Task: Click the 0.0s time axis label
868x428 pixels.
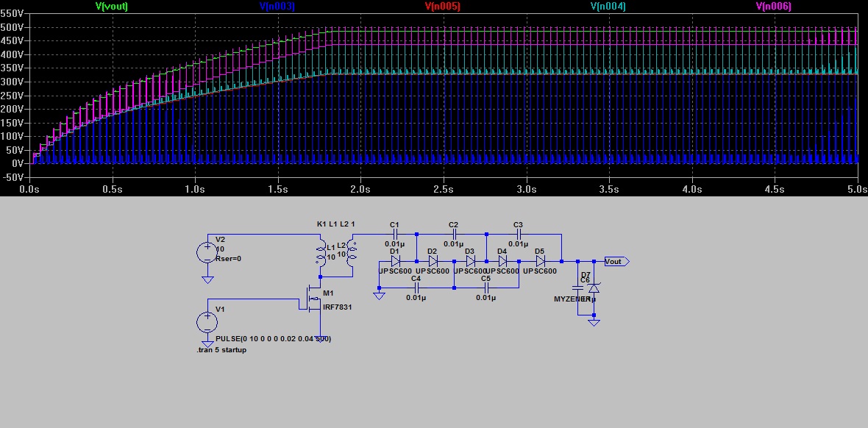Action: tap(29, 189)
